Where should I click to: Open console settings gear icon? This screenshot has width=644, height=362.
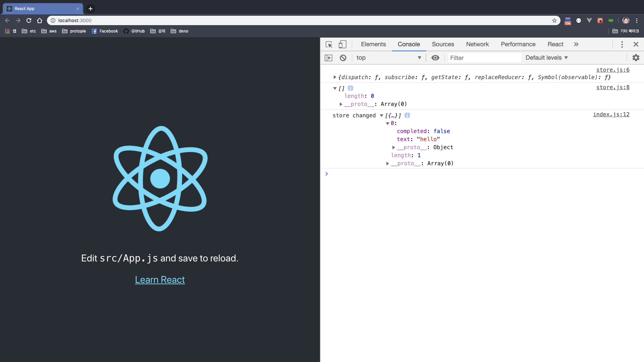coord(636,58)
